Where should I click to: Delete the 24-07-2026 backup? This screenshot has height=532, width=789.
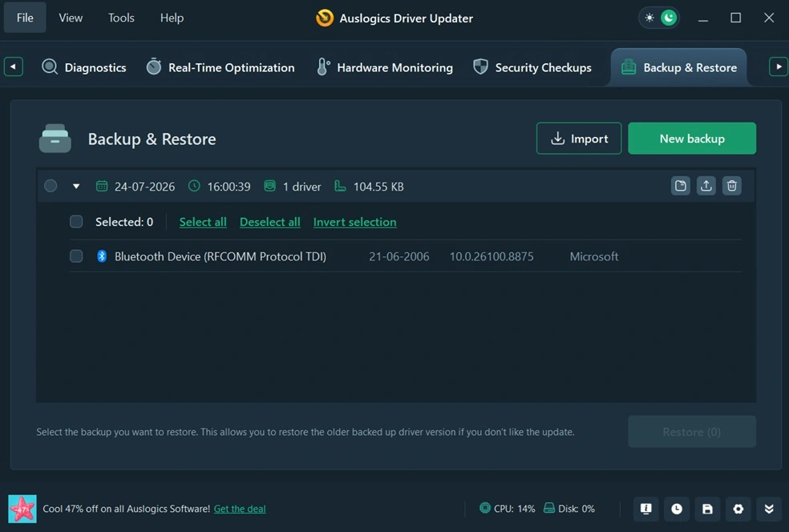pyautogui.click(x=731, y=186)
